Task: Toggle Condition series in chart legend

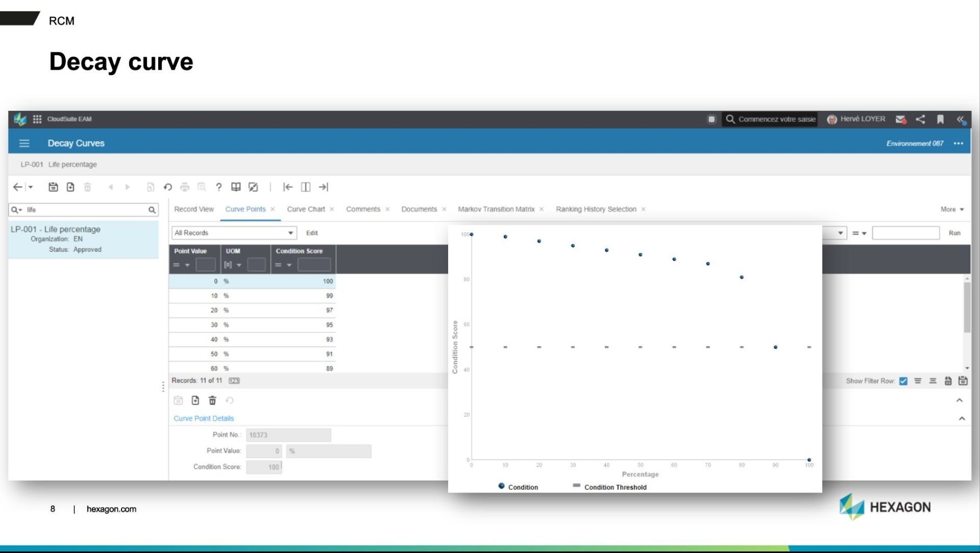Action: click(518, 487)
